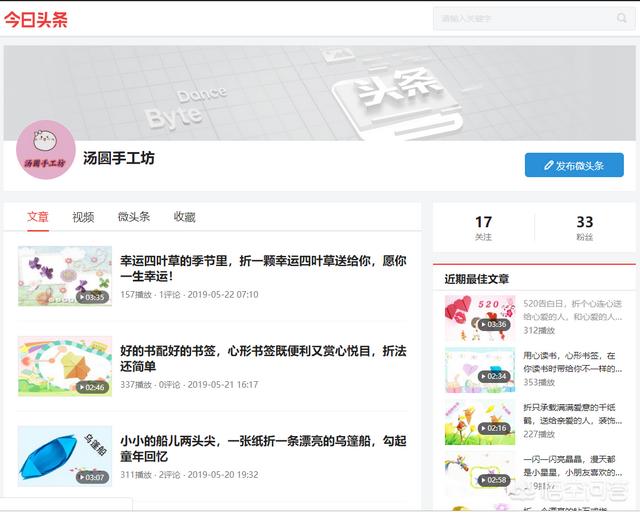Click the ByteDance 头条 banner image

320,93
